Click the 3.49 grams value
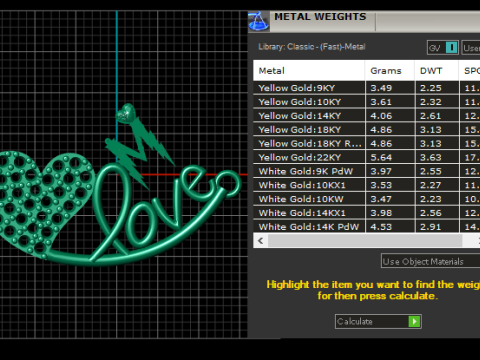The width and height of the screenshot is (480, 360). 381,88
